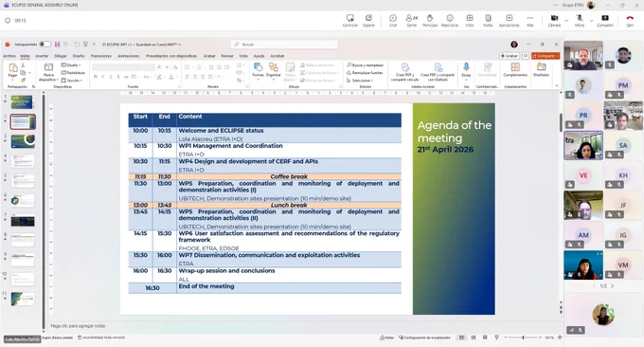Open the Teams Chat panel
The width and height of the screenshot is (644, 347).
[393, 20]
